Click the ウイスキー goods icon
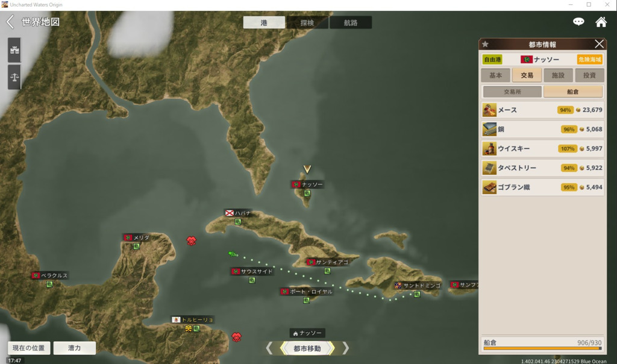Viewport: 617px width, 364px height. click(489, 149)
